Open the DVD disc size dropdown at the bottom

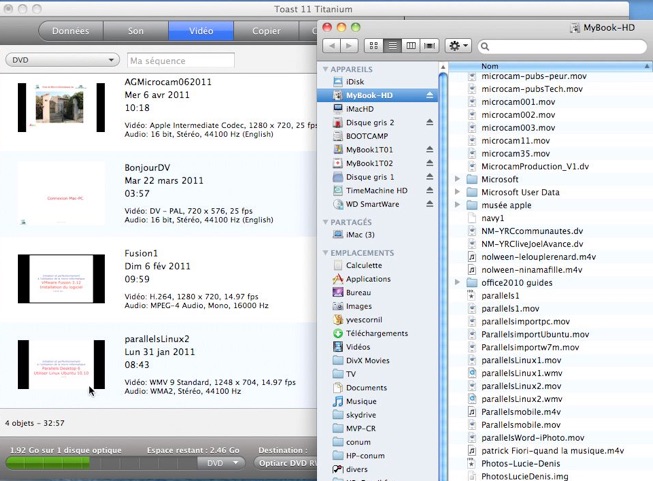coord(222,463)
